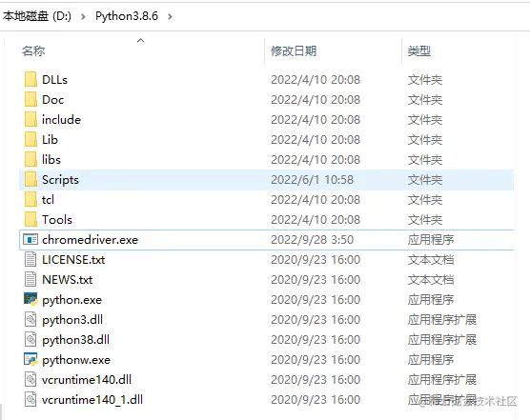This screenshot has width=530, height=420.
Task: Click the python38.dll file icon
Action: pos(31,339)
